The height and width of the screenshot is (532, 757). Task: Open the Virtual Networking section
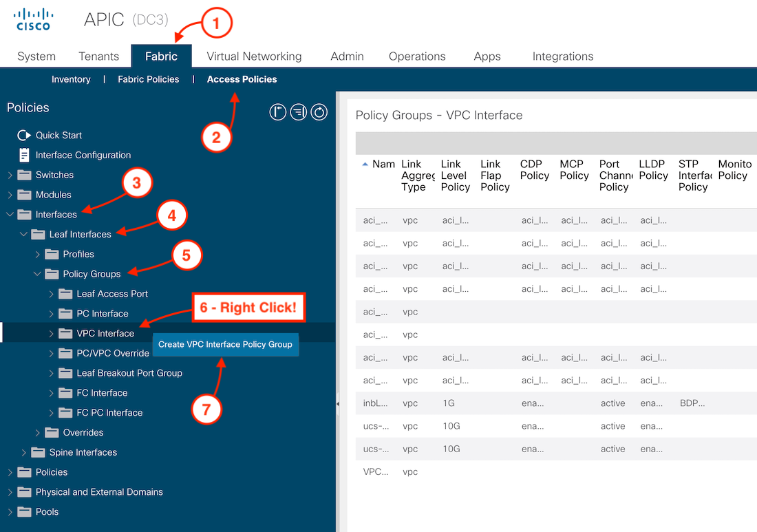click(253, 56)
